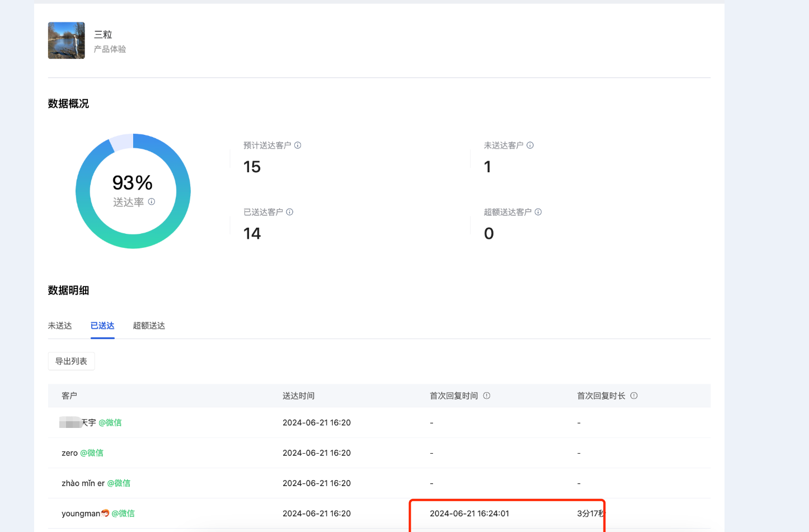
Task: Click the info icon beside 未送达客户
Action: coord(530,145)
